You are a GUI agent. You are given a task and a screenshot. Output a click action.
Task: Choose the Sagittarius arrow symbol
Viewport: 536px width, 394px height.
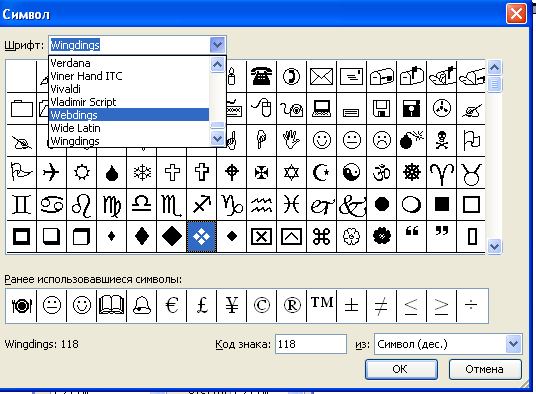pyautogui.click(x=202, y=204)
